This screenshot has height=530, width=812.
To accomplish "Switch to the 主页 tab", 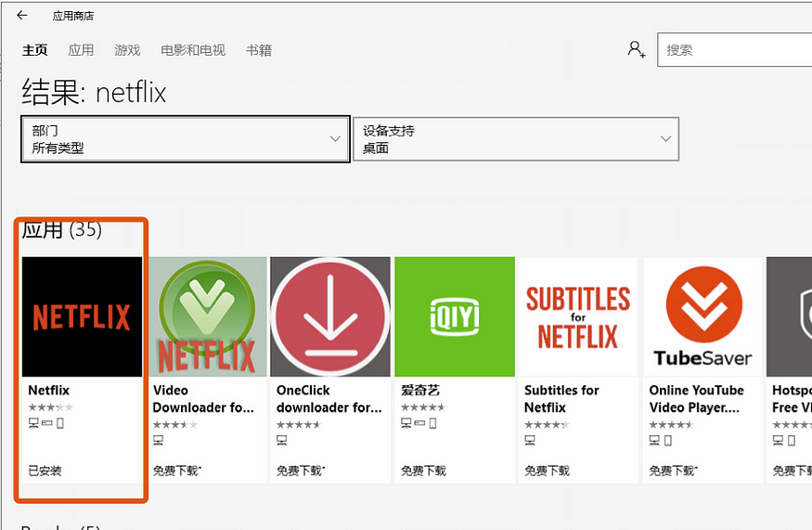I will 34,50.
